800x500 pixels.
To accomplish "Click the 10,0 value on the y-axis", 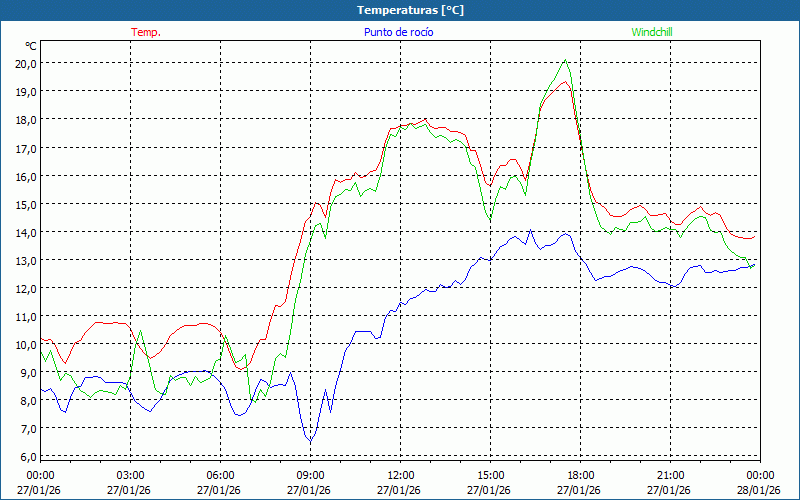I will pyautogui.click(x=26, y=344).
